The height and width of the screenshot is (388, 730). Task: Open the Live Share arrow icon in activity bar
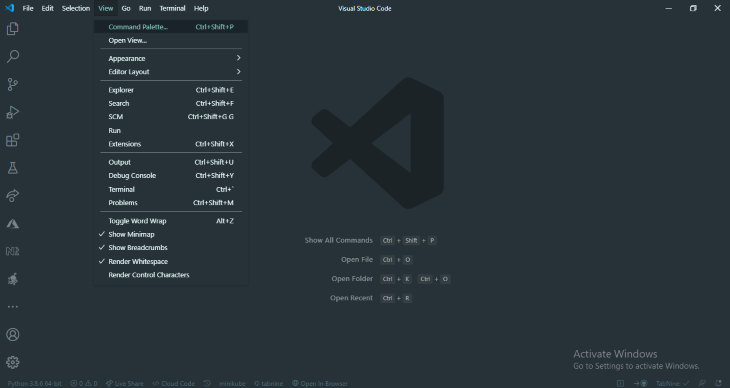click(13, 196)
